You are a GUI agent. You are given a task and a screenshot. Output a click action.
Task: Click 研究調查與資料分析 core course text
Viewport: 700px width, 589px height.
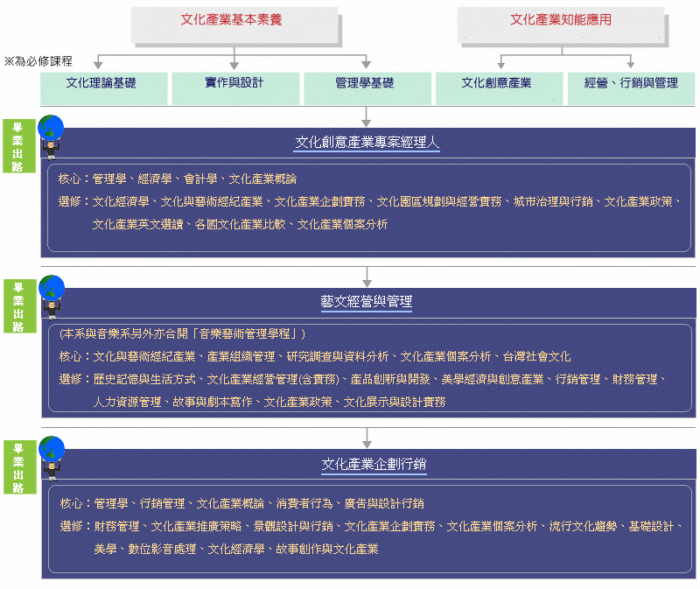coord(338,356)
